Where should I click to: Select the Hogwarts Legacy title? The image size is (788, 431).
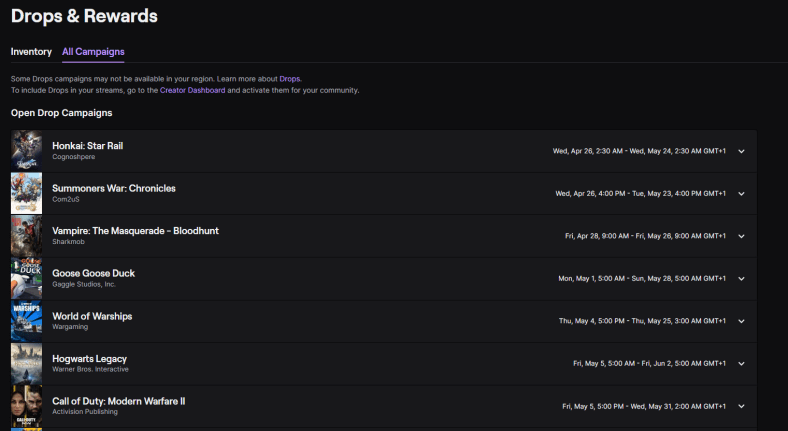(89, 359)
